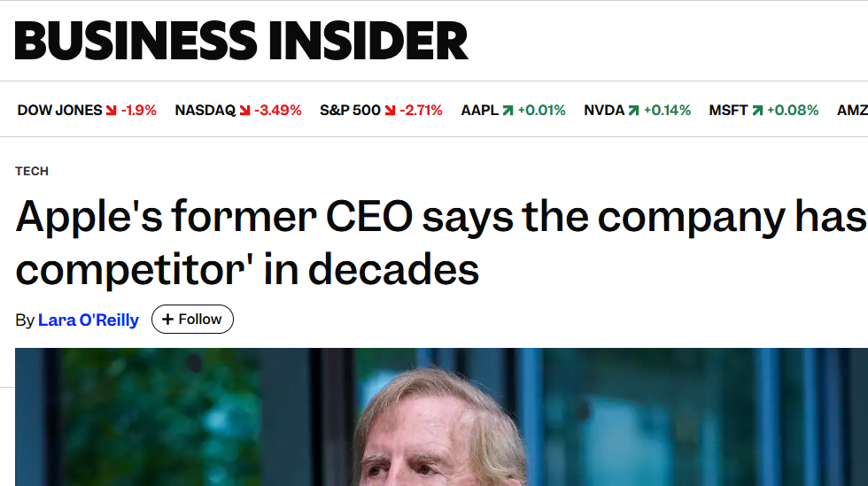Open the DOW JONES ticker label
The width and height of the screenshot is (868, 486).
[59, 111]
